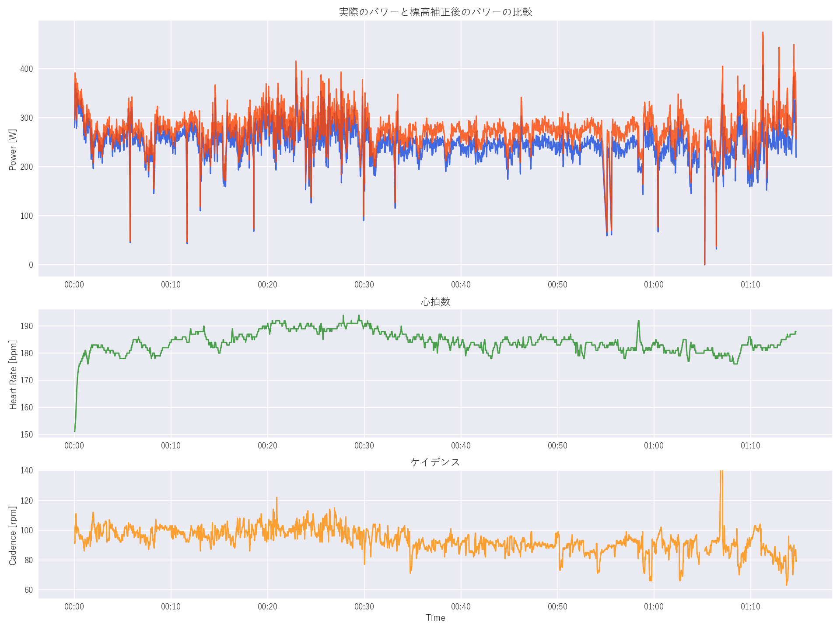
Task: Select the 170 tick on the heart rate axis
Action: pos(26,380)
